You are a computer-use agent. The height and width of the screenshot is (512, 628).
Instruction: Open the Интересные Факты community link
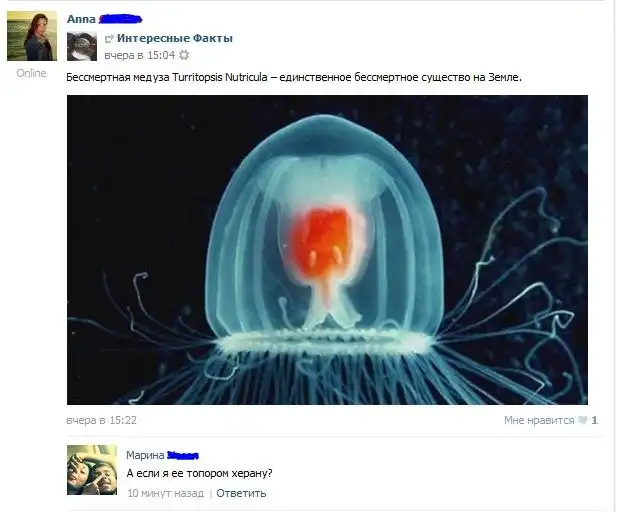(x=175, y=38)
